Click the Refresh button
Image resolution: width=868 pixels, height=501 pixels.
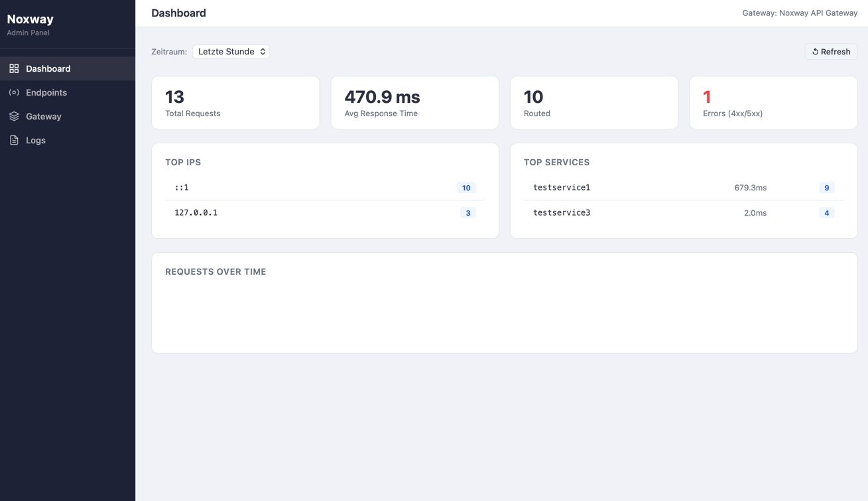(x=831, y=52)
